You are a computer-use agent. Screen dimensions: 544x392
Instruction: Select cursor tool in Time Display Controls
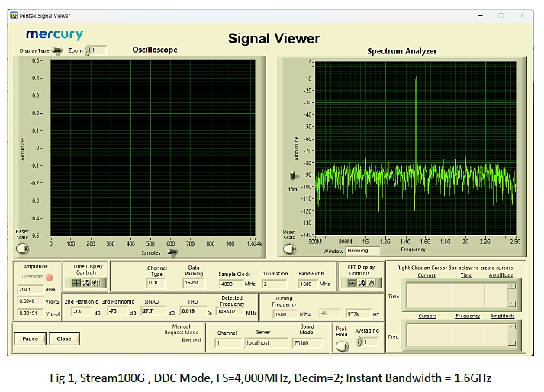pyautogui.click(x=76, y=283)
